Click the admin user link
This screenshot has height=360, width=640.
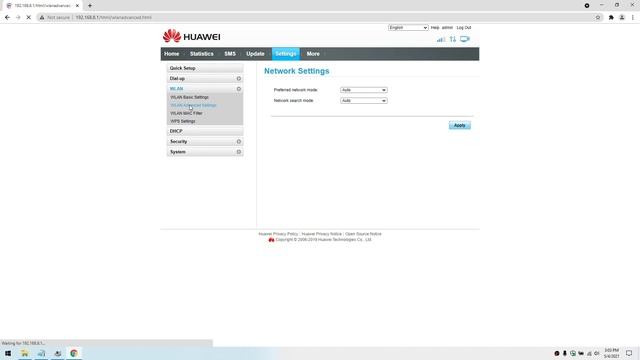click(x=447, y=27)
